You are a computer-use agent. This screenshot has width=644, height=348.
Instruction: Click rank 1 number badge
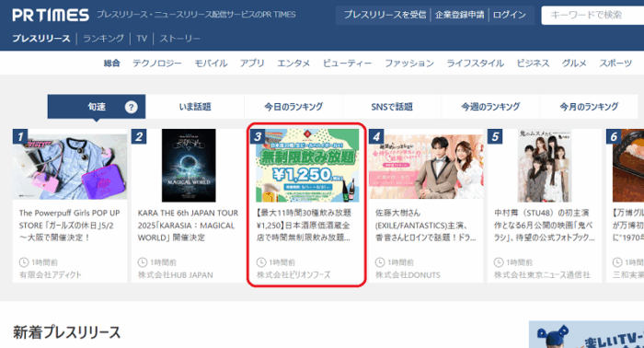(x=19, y=136)
